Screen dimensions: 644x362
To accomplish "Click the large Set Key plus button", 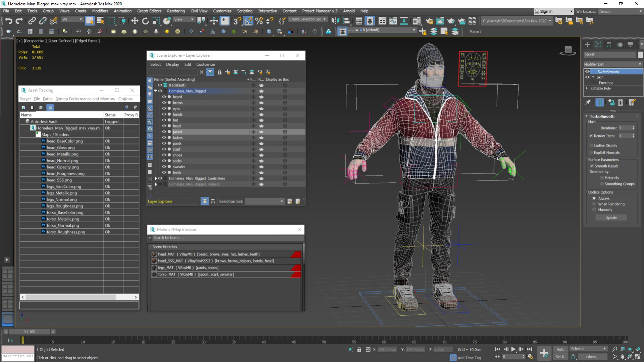I will (x=544, y=353).
